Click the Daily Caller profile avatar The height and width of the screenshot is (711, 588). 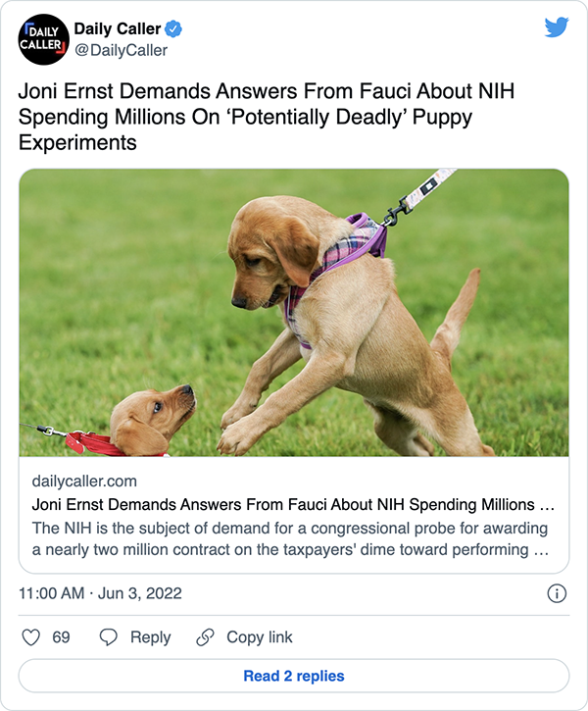(43, 39)
